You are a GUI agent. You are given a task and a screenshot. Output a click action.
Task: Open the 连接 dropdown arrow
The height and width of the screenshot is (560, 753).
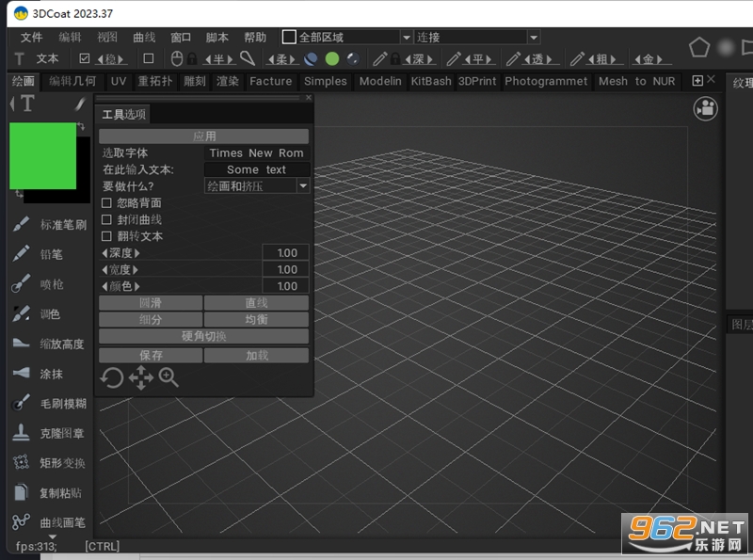534,37
